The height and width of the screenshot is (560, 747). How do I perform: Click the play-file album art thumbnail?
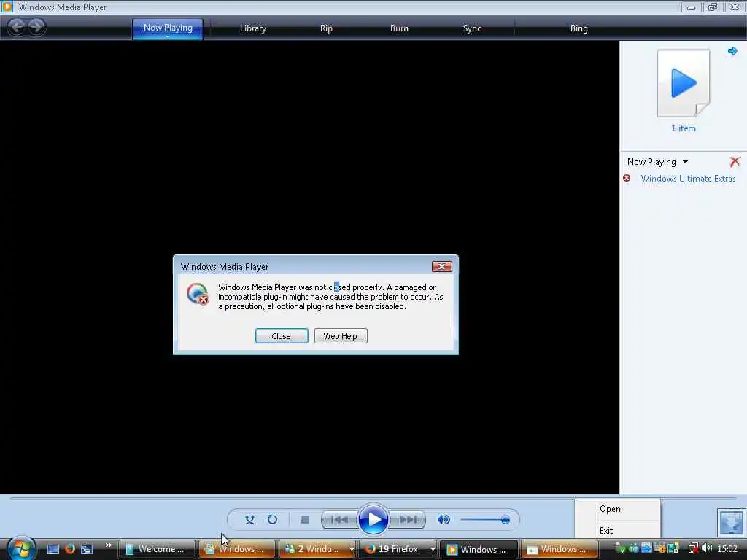(x=683, y=83)
